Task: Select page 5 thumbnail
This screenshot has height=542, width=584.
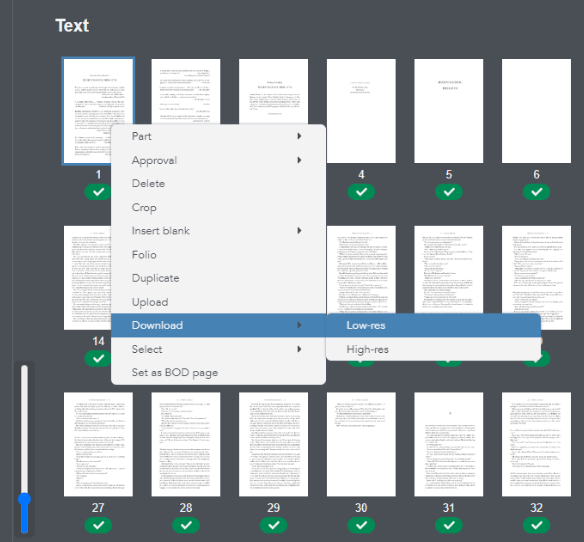Action: pyautogui.click(x=449, y=111)
